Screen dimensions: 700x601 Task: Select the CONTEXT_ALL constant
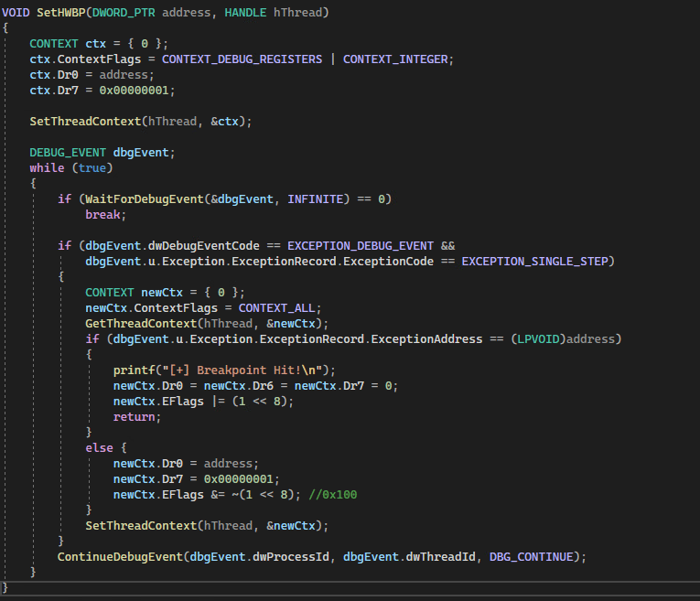(276, 308)
